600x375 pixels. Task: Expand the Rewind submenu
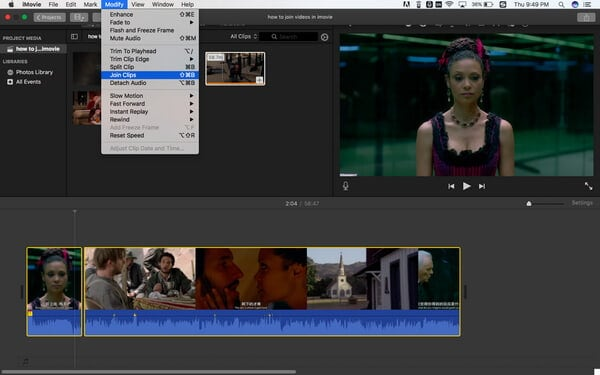click(150, 120)
